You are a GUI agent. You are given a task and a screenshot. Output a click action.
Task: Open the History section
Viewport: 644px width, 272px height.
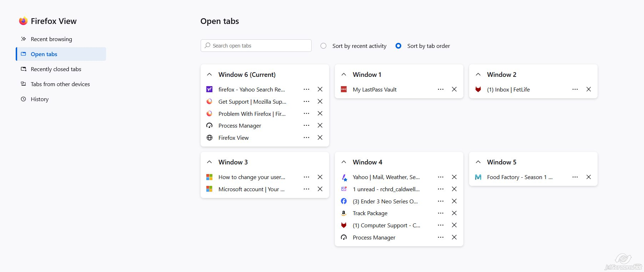(x=61, y=99)
